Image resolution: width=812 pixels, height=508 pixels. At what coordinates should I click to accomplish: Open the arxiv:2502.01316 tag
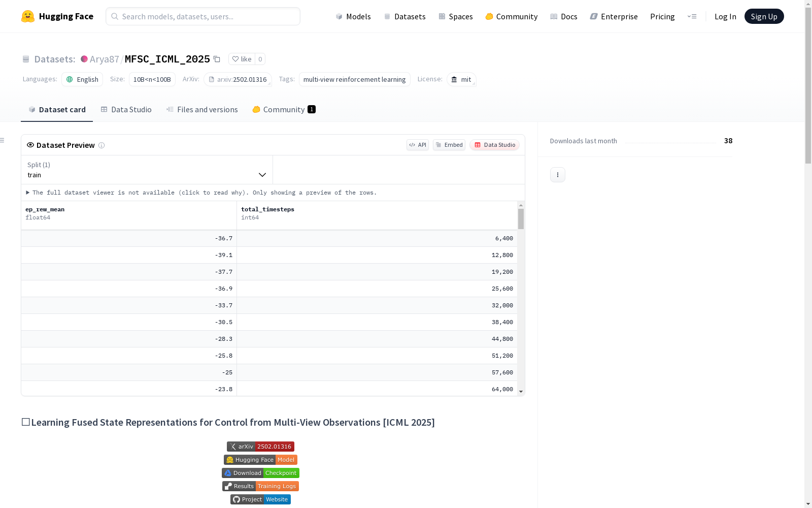[238, 79]
